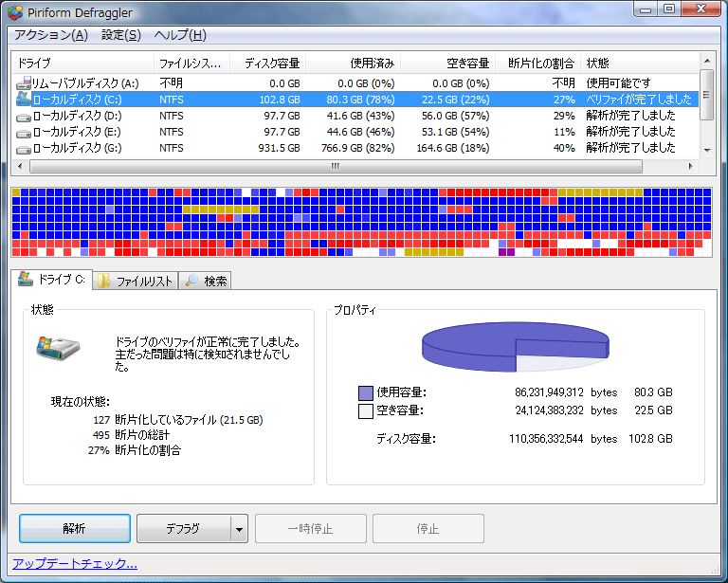Click the disk usage pie chart
This screenshot has height=583, width=728.
coord(515,347)
